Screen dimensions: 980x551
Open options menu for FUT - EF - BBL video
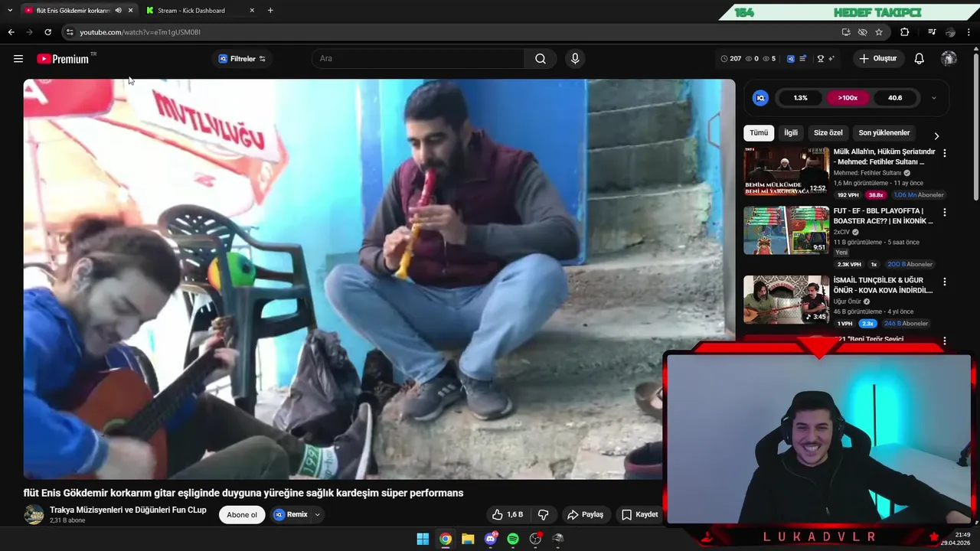[944, 212]
